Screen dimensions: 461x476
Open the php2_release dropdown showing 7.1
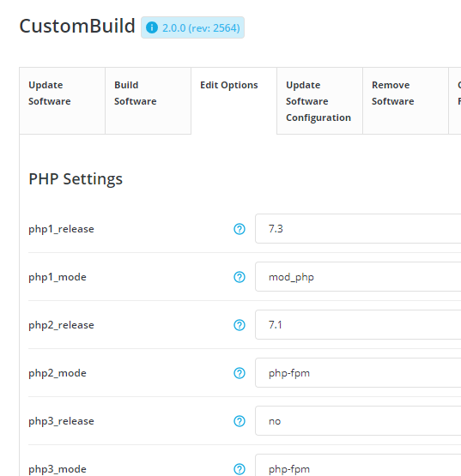click(358, 325)
